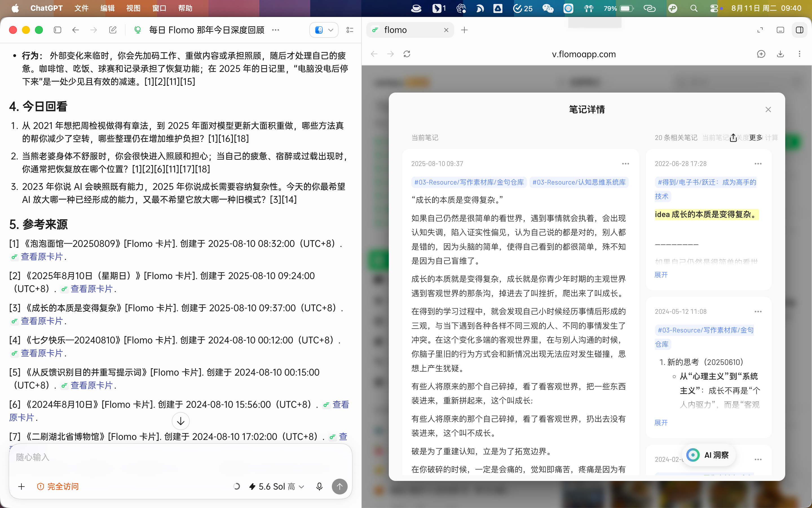Open a new browser tab
The image size is (812, 508).
(464, 30)
